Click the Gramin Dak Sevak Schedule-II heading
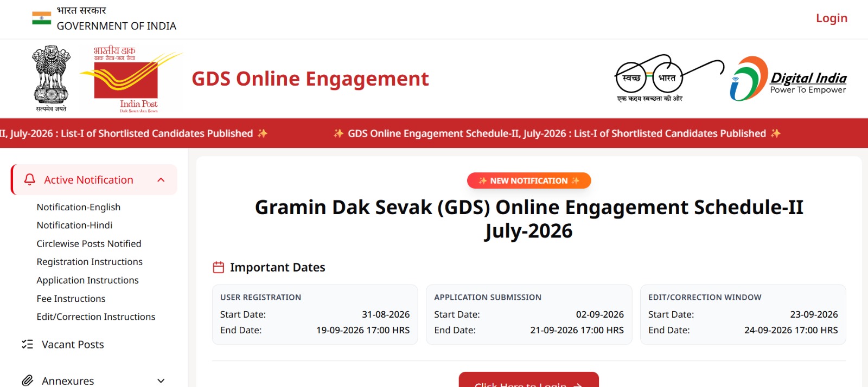 coord(529,219)
